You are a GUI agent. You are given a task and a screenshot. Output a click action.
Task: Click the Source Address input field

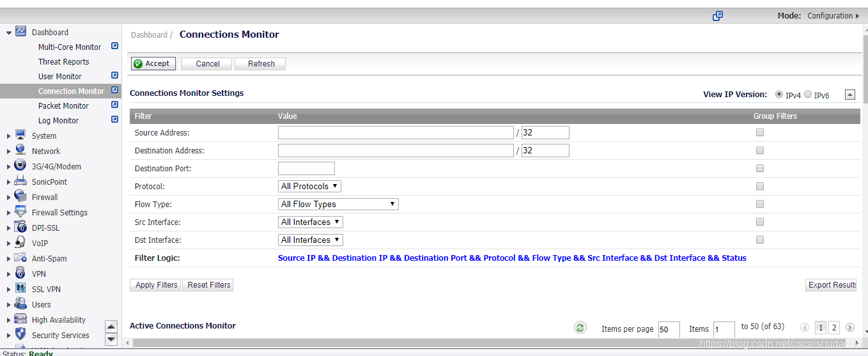click(396, 132)
